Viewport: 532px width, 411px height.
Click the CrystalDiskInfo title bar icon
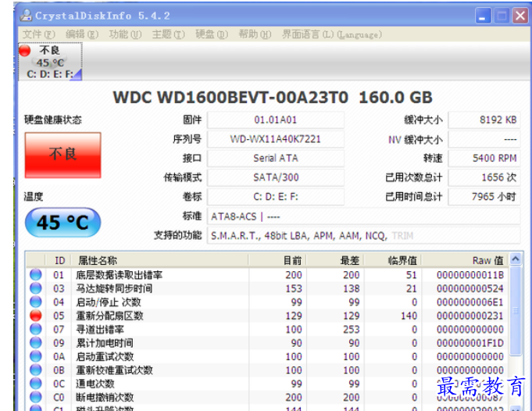(x=26, y=16)
